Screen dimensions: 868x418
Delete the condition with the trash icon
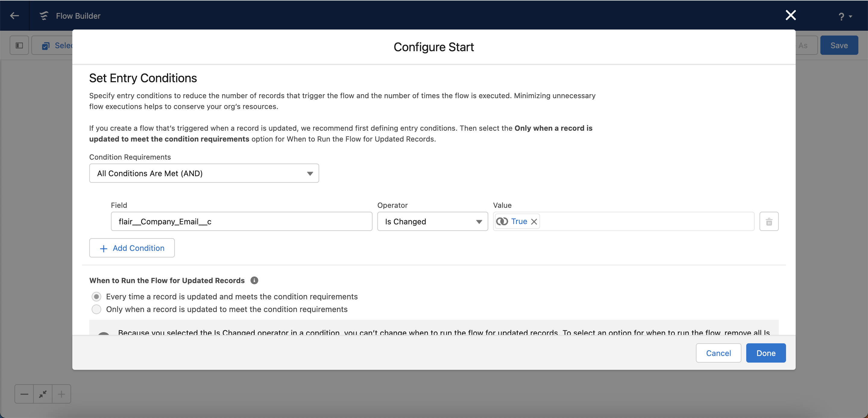coord(769,222)
